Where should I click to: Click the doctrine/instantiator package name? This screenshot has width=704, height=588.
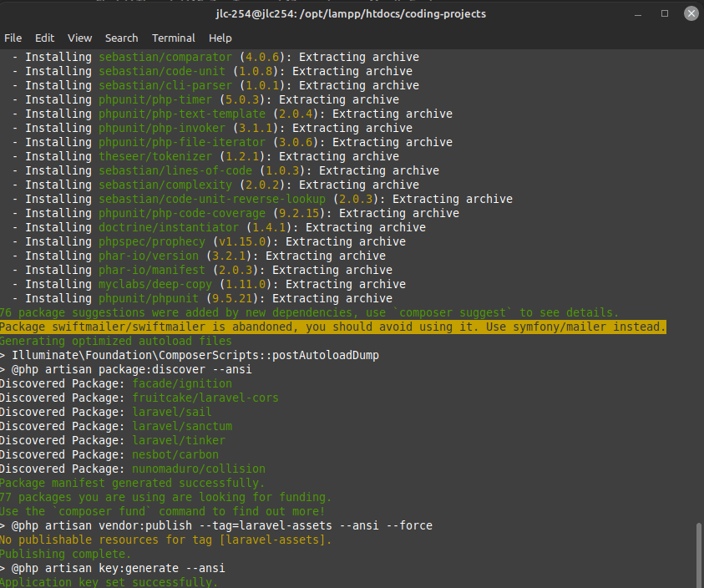[169, 227]
